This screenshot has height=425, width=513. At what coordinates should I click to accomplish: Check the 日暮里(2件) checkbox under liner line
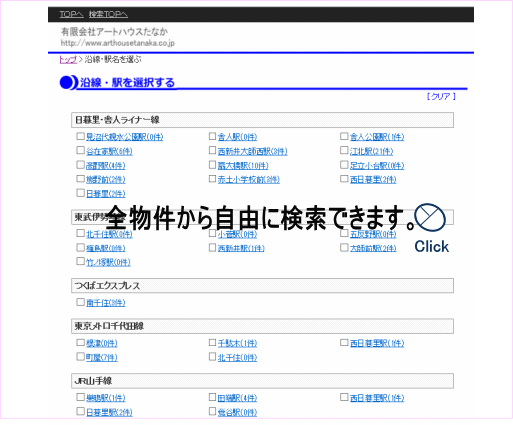click(x=80, y=193)
